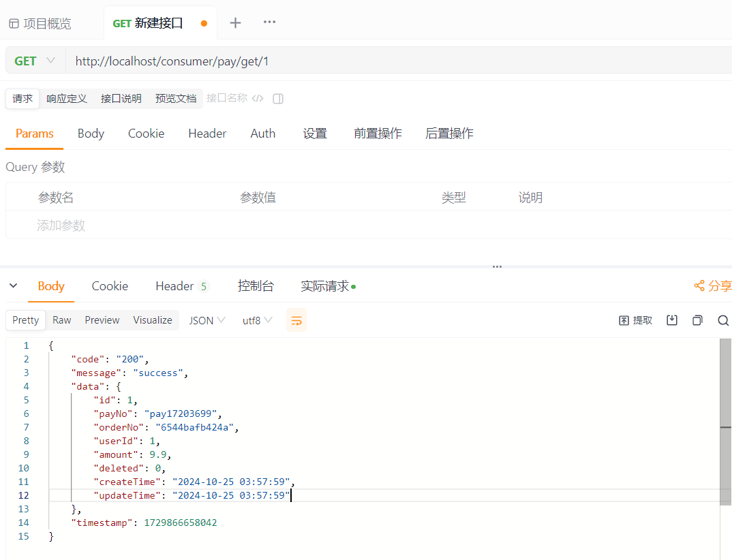Click the 分享 share button
Image resolution: width=732 pixels, height=560 pixels.
[x=713, y=285]
